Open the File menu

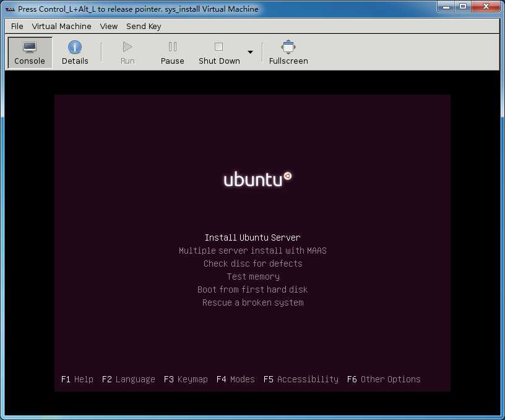pos(17,27)
